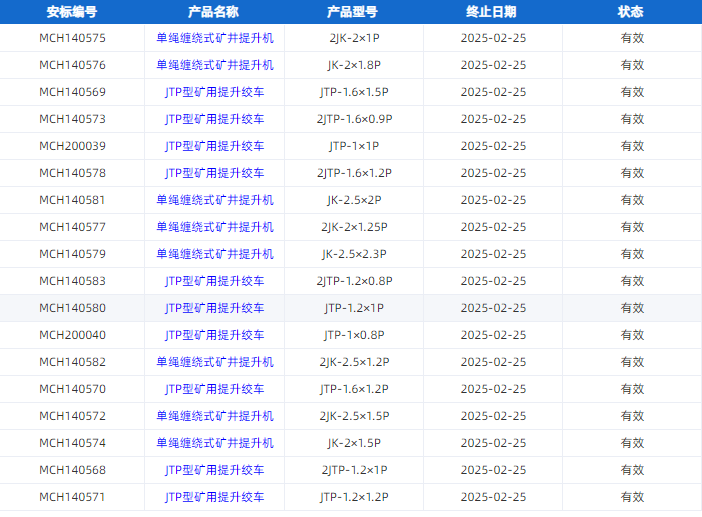Open product name link in row MCH200039
This screenshot has height=517, width=702.
click(x=214, y=146)
